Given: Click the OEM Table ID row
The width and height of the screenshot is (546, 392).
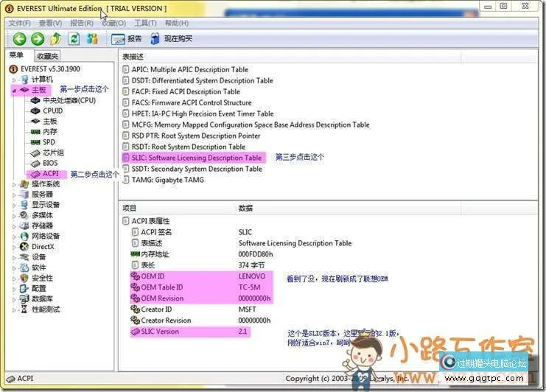Looking at the screenshot, I should (x=202, y=287).
